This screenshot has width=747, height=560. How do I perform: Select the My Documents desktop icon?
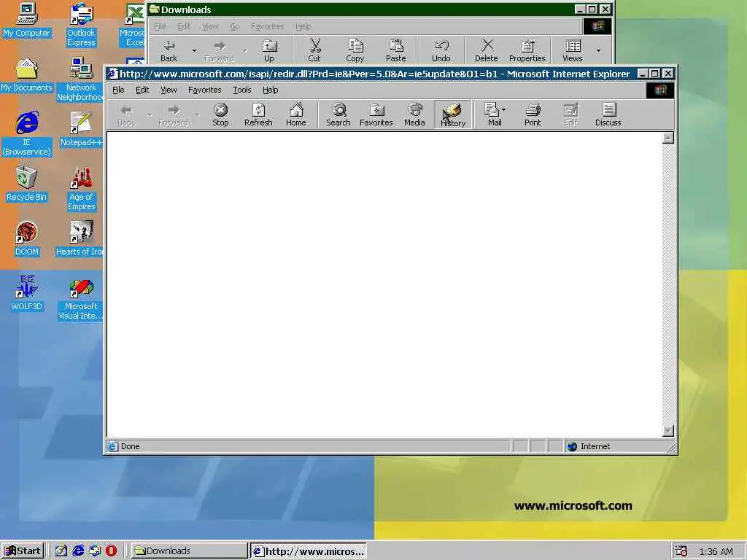[x=26, y=75]
